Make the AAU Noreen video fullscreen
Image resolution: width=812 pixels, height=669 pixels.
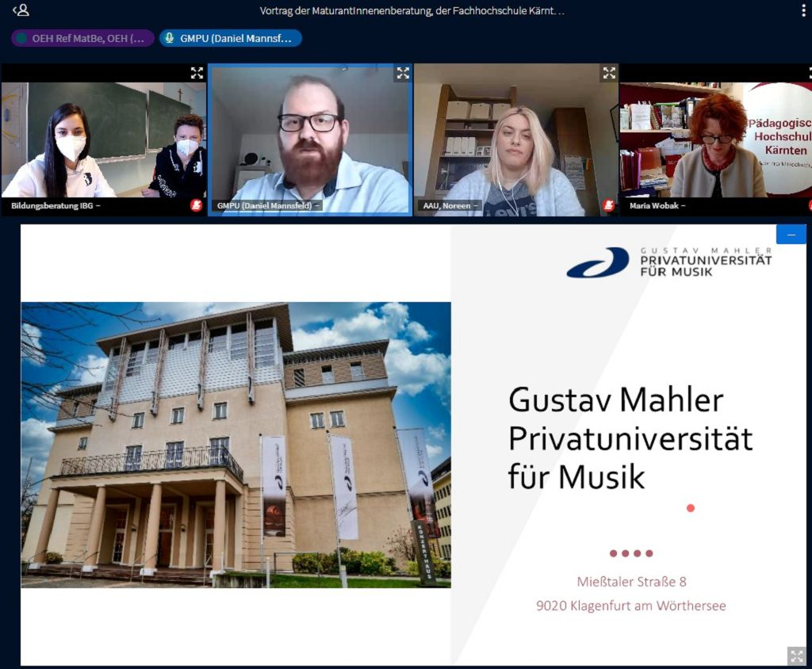(610, 73)
